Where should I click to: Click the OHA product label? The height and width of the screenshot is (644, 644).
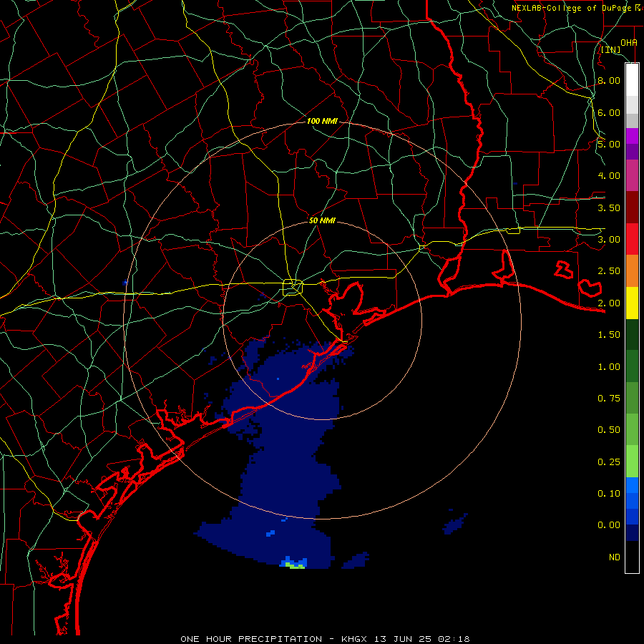click(629, 42)
